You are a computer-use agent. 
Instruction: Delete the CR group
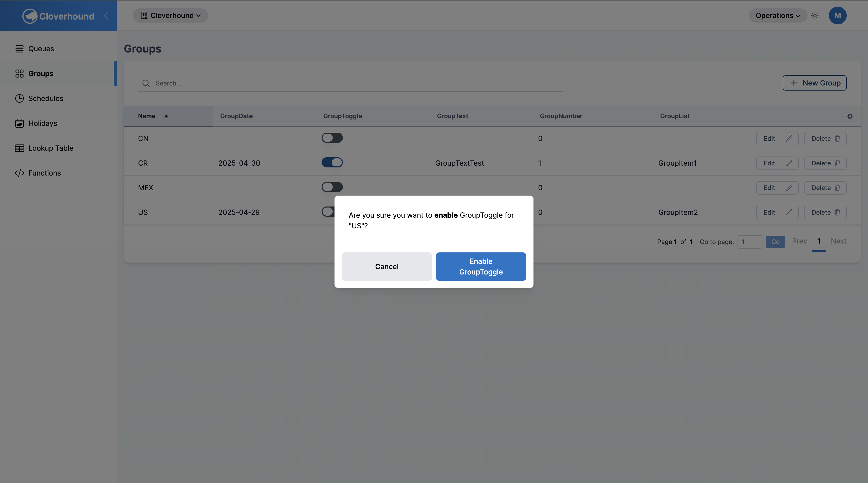pos(825,163)
